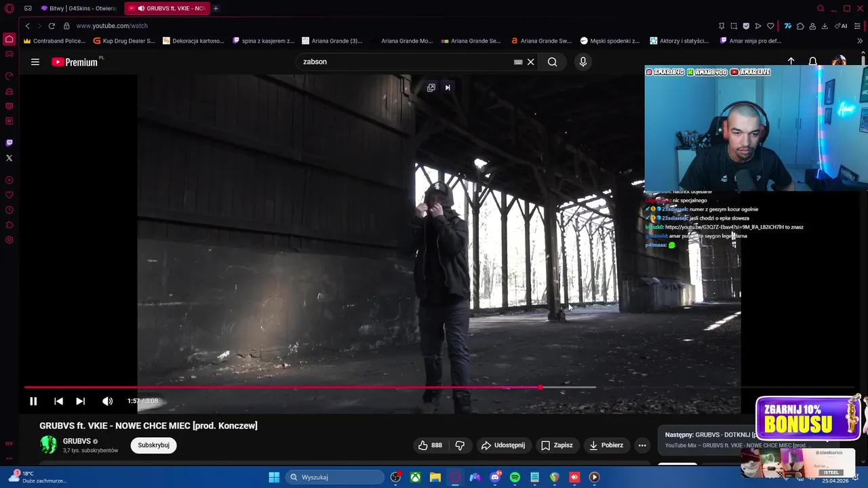The image size is (868, 488).
Task: Open the Kup Drug Dealer bookmark
Action: coord(124,41)
